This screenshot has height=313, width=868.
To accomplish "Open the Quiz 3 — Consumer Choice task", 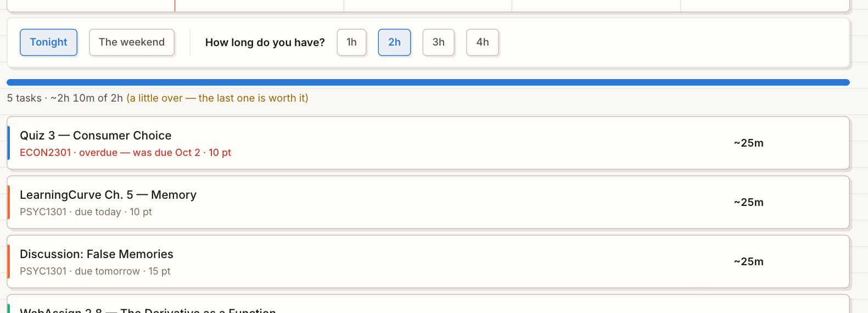I will 428,143.
